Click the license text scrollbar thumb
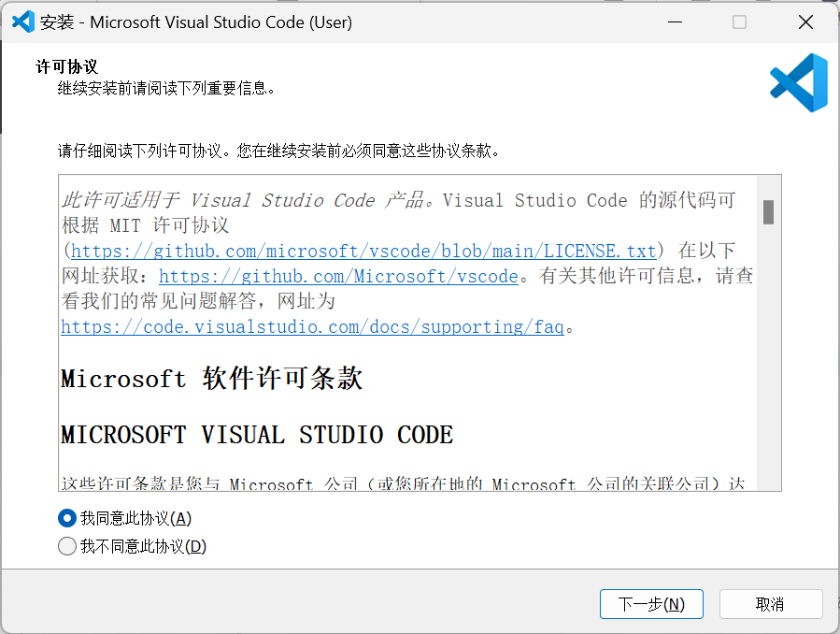The height and width of the screenshot is (634, 840). (768, 212)
